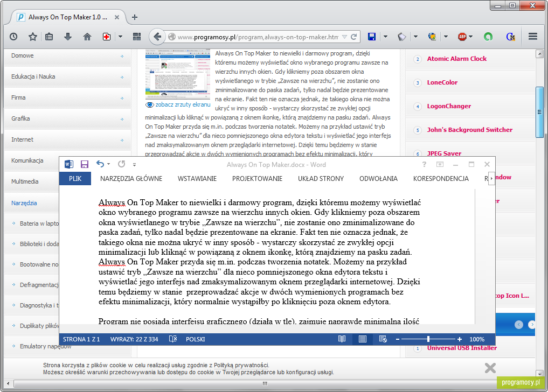
Task: Open the 'zobacz zrzuty ekranu' link
Action: (183, 104)
